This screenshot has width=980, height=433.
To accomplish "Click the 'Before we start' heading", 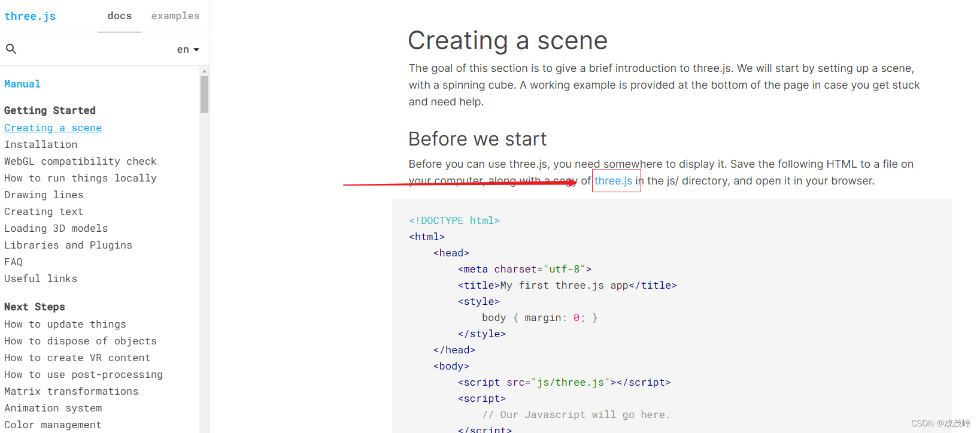I will tap(478, 139).
